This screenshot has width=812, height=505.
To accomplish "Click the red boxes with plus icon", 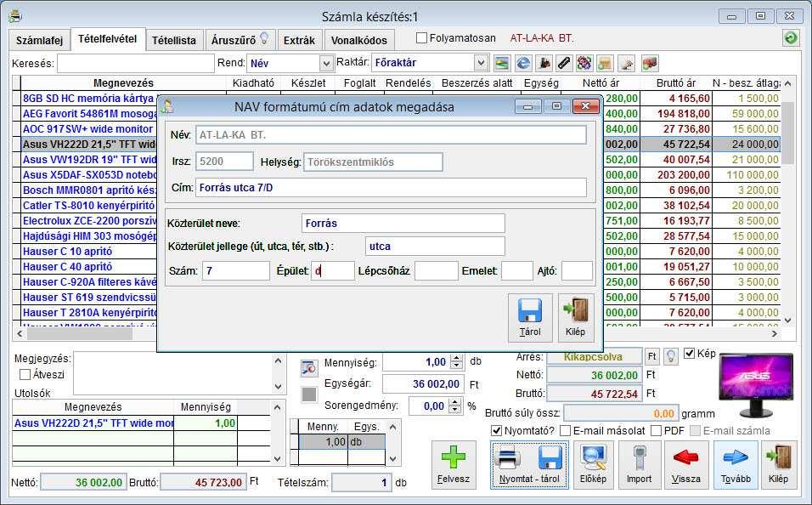I will [x=650, y=63].
